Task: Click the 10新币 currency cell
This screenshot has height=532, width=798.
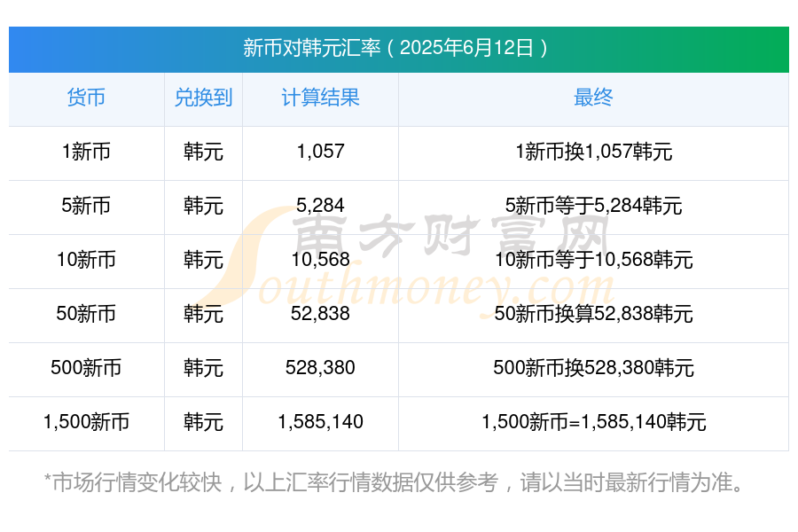Action: (86, 260)
